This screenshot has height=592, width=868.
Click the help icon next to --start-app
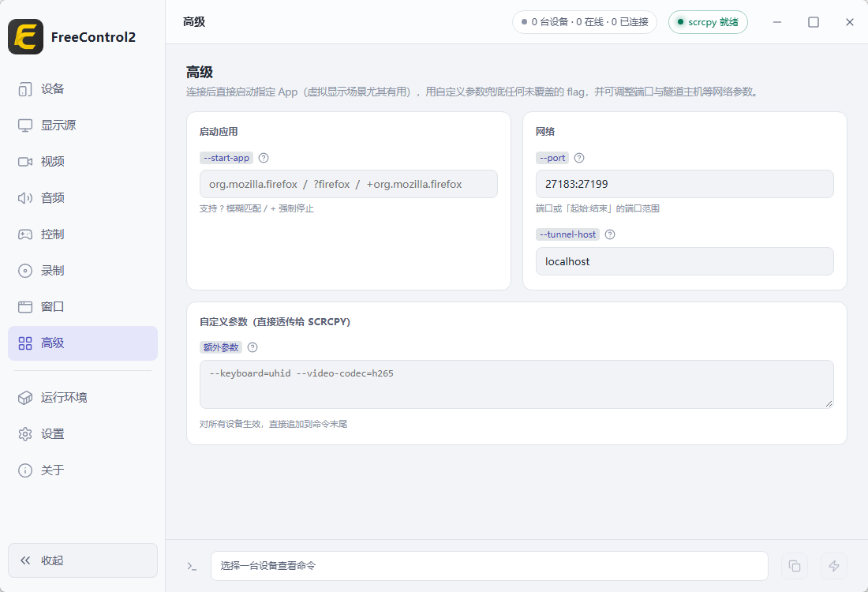coord(264,158)
